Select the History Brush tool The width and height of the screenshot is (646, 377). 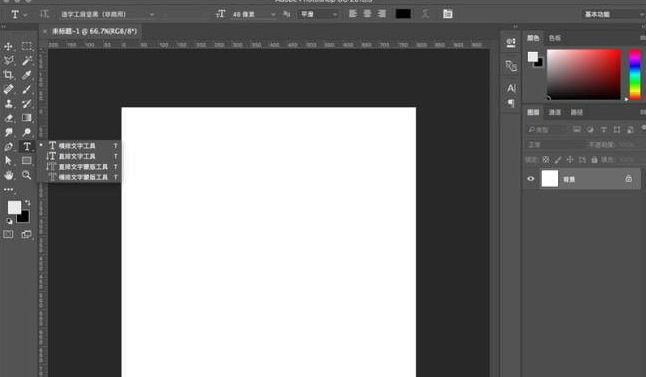pos(27,103)
